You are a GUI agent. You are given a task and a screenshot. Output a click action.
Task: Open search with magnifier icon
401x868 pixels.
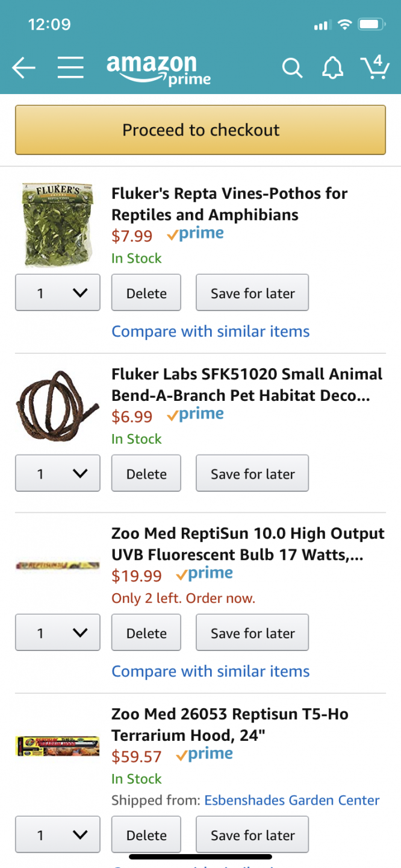[292, 68]
